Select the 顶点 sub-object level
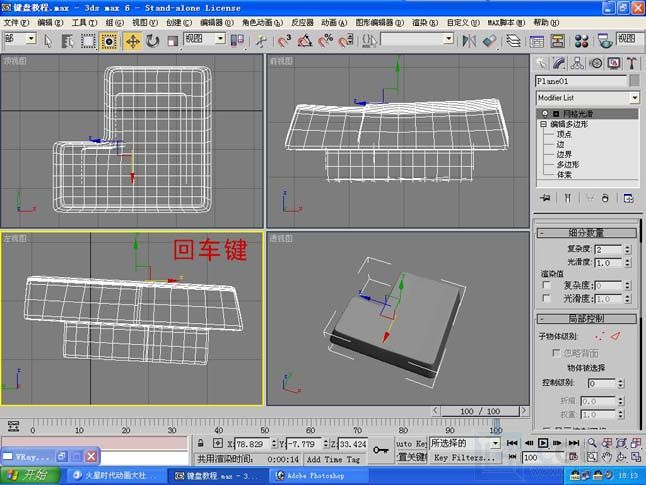Image resolution: width=646 pixels, height=485 pixels. click(x=564, y=134)
